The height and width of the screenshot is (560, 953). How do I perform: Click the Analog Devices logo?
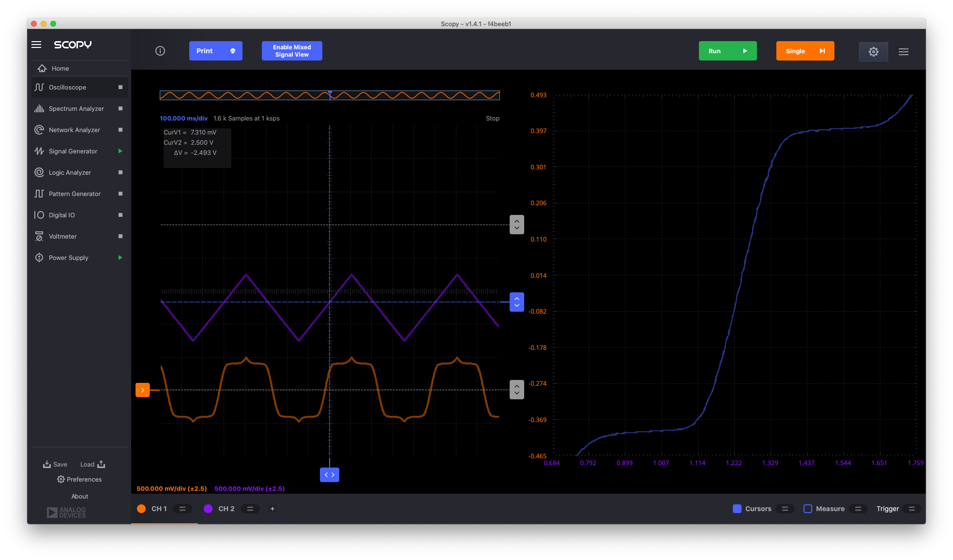66,513
